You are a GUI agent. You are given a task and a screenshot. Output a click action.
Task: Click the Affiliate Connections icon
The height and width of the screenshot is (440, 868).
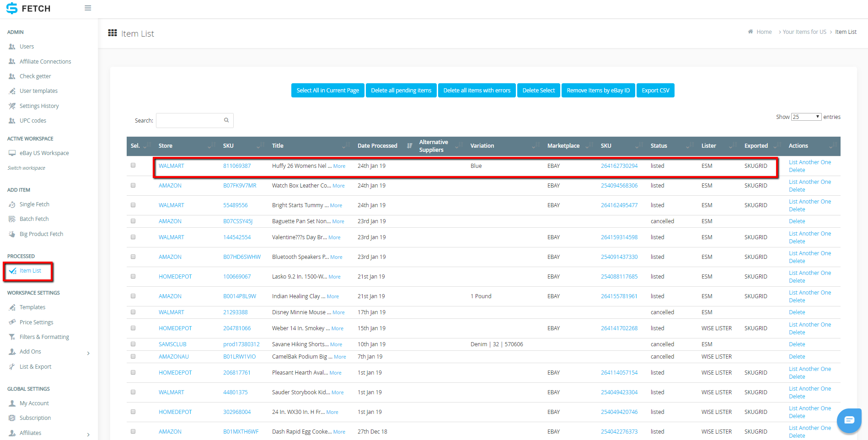tap(12, 61)
